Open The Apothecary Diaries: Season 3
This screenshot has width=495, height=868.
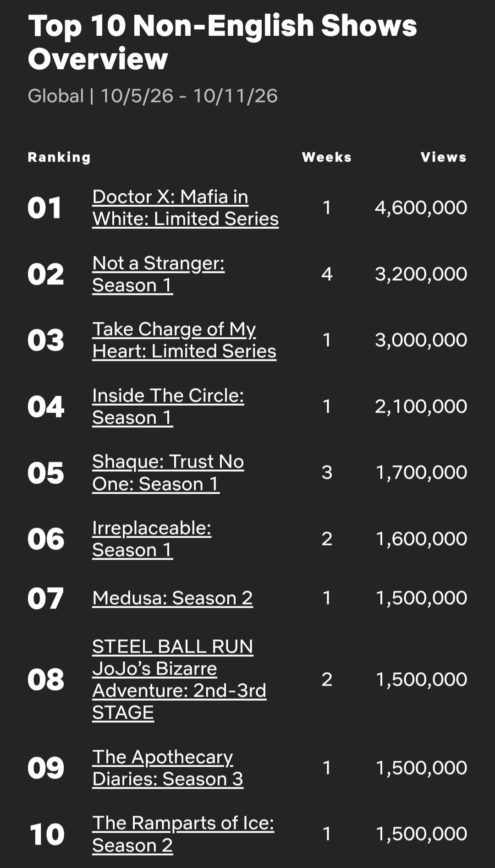(167, 768)
